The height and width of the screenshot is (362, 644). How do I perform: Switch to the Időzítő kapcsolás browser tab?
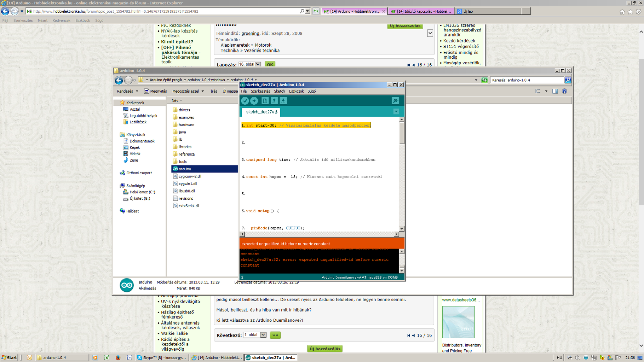(x=421, y=11)
